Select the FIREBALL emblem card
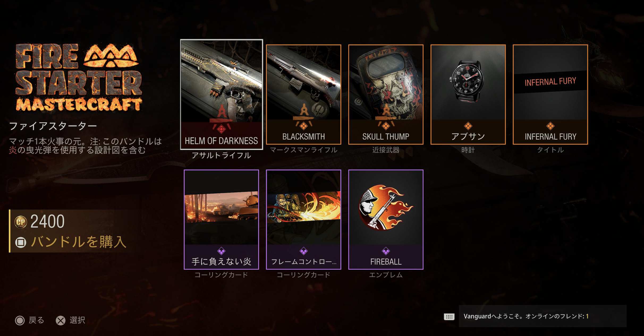Viewport: 644px width, 336px height. tap(386, 219)
